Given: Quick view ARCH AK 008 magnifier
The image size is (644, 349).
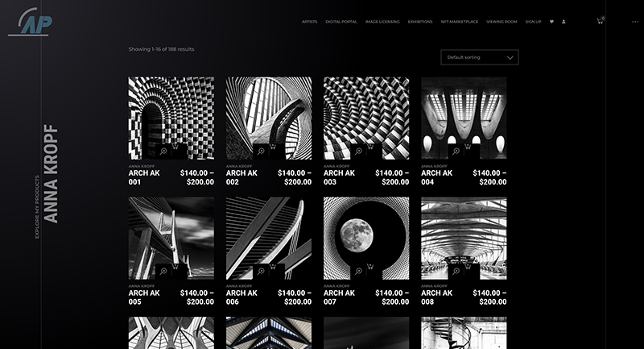Looking at the screenshot, I should pyautogui.click(x=456, y=272).
